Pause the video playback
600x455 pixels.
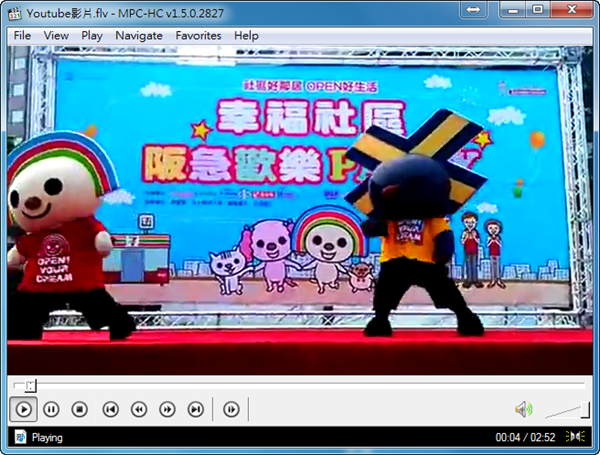pyautogui.click(x=52, y=409)
